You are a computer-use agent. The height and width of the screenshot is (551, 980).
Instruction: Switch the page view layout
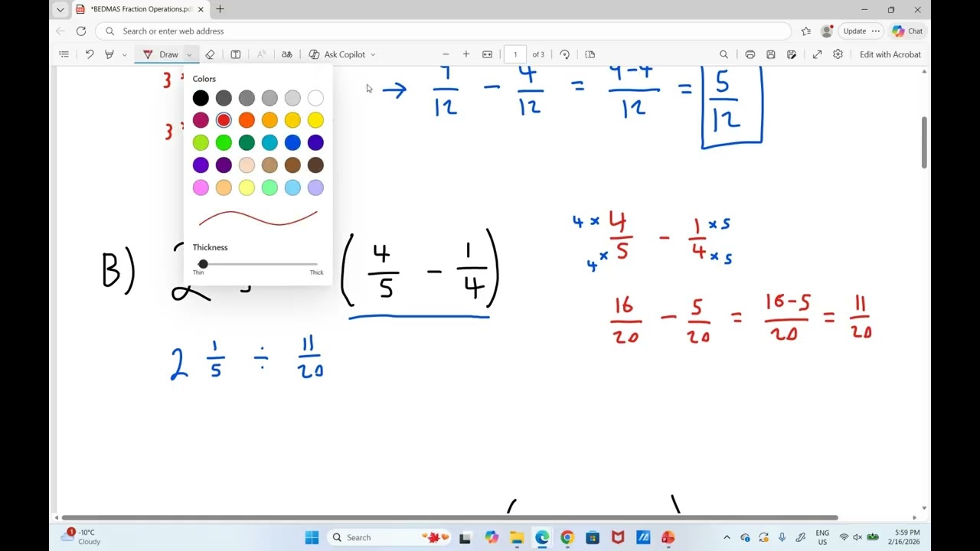pyautogui.click(x=590, y=54)
